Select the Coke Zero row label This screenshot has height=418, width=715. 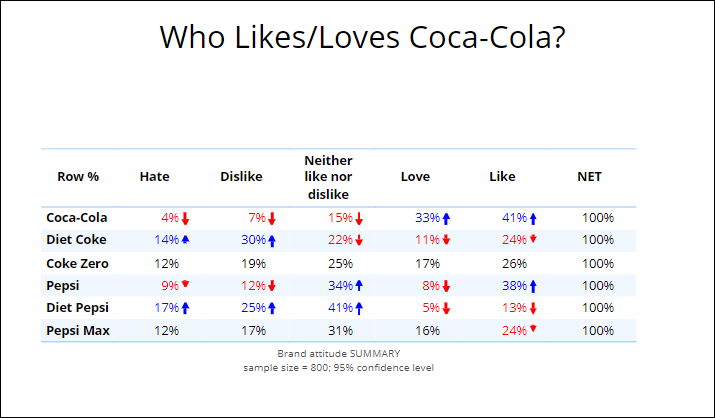[78, 263]
